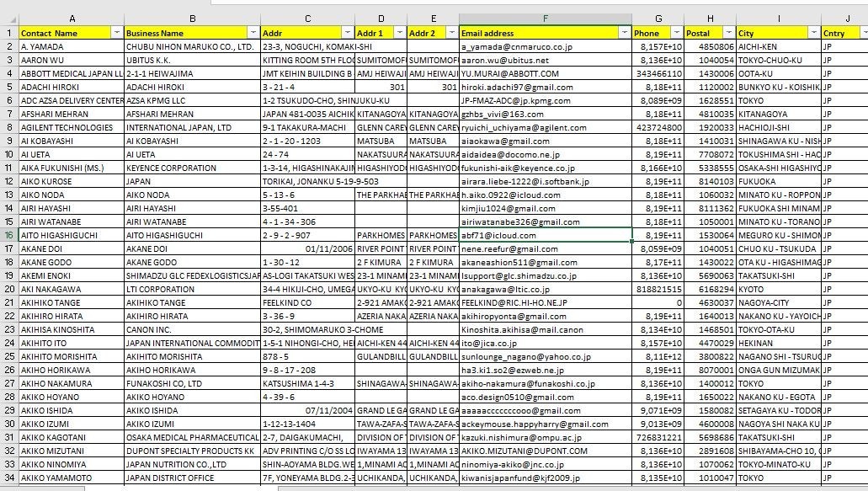This screenshot has width=868, height=491.
Task: Click the AARON WU contact cell
Action: tap(72, 61)
